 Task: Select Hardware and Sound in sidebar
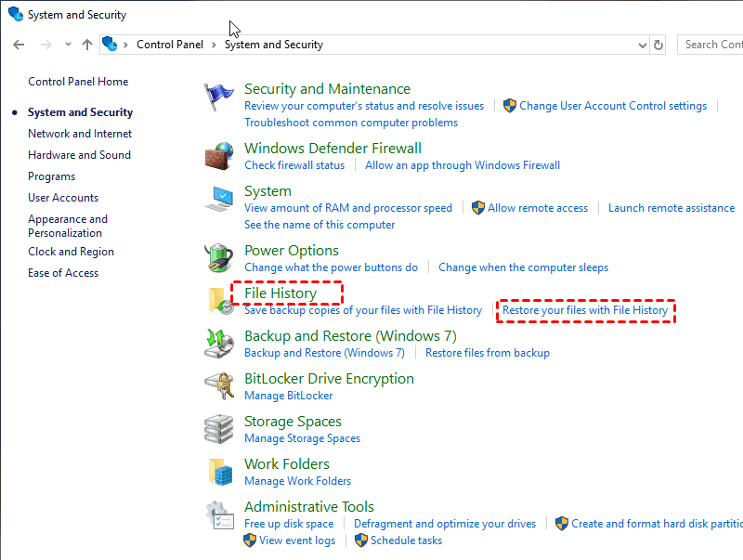tap(79, 155)
